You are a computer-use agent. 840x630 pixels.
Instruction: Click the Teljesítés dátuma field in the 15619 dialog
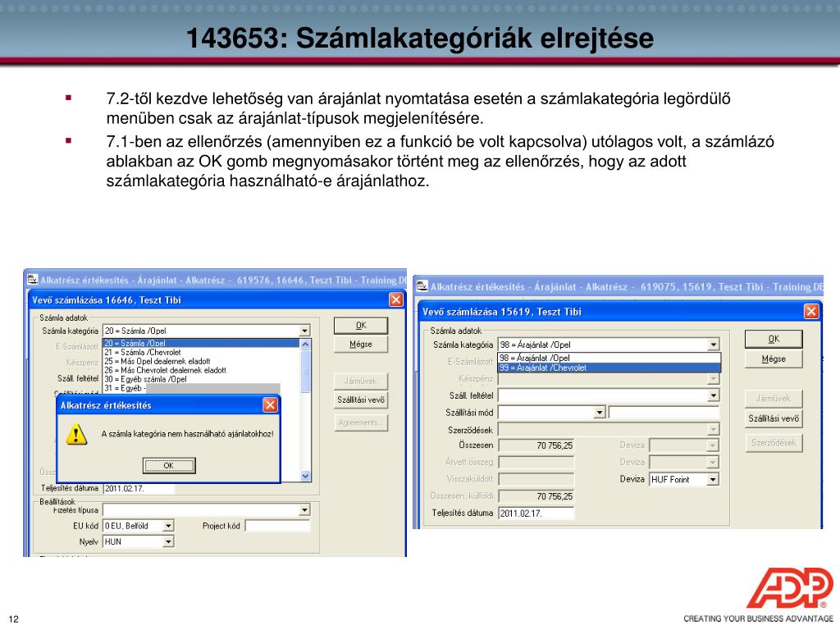click(x=536, y=514)
